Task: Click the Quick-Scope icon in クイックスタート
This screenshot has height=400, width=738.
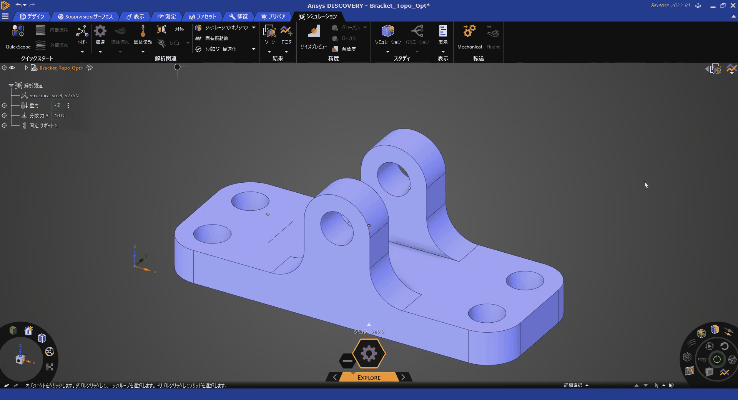Action: [x=18, y=32]
